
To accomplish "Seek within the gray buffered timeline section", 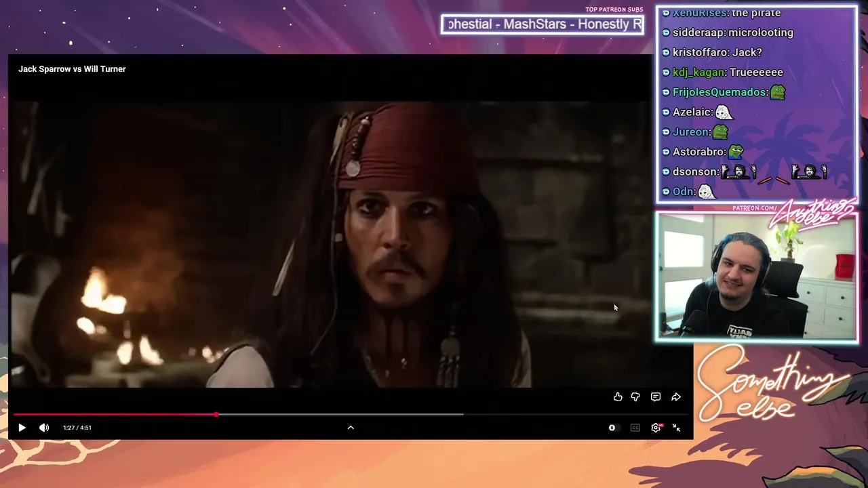I will point(339,414).
